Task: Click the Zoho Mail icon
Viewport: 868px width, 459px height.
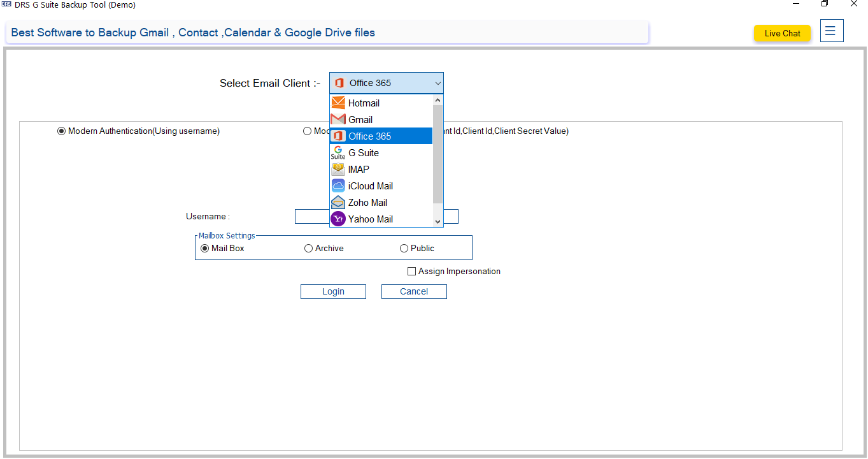Action: pos(338,203)
